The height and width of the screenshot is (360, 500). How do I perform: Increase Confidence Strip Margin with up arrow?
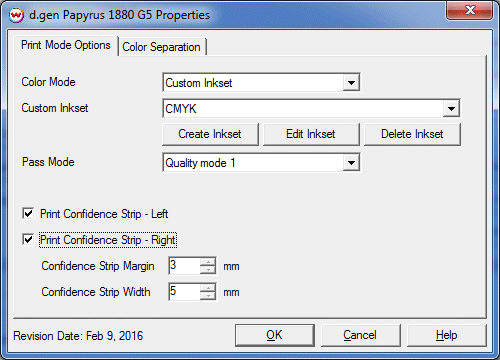click(208, 262)
